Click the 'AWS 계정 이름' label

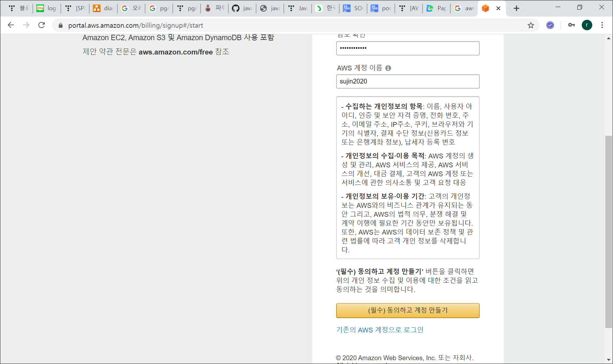359,68
